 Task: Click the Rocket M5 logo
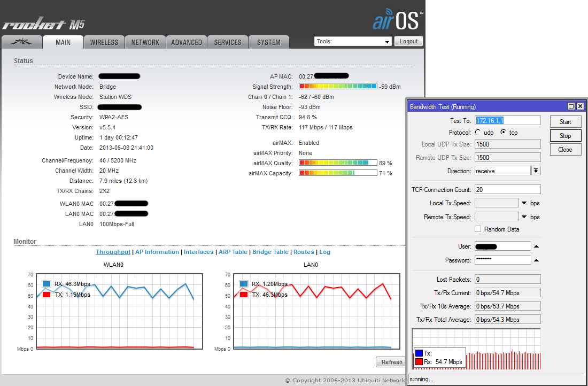click(43, 24)
